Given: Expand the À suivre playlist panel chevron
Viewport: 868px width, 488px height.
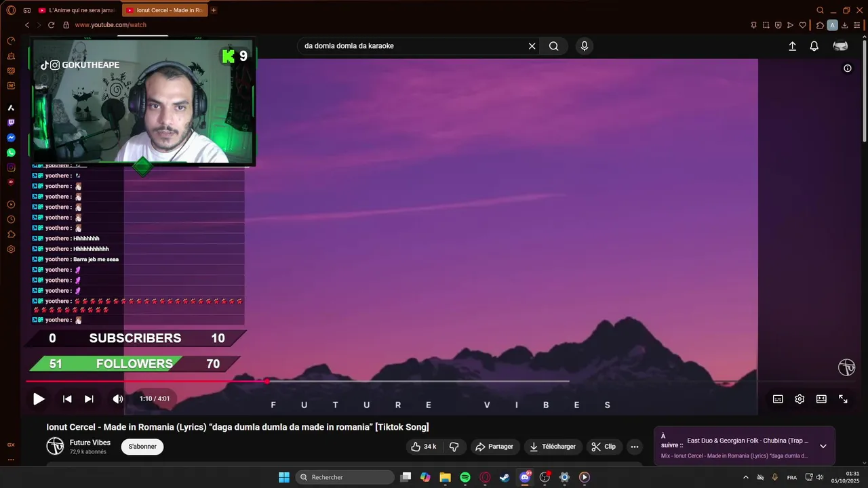Looking at the screenshot, I should [x=823, y=446].
